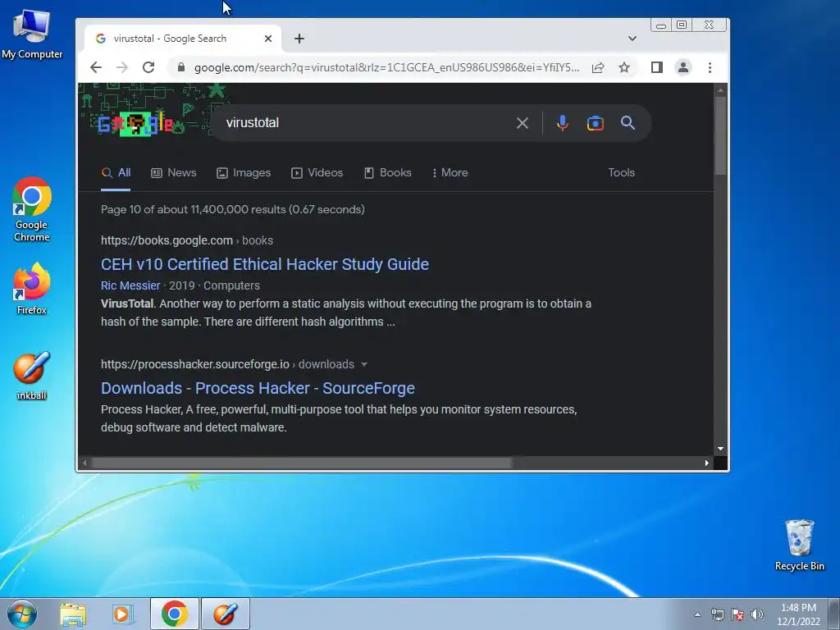Open the network tray icon

pos(717,614)
